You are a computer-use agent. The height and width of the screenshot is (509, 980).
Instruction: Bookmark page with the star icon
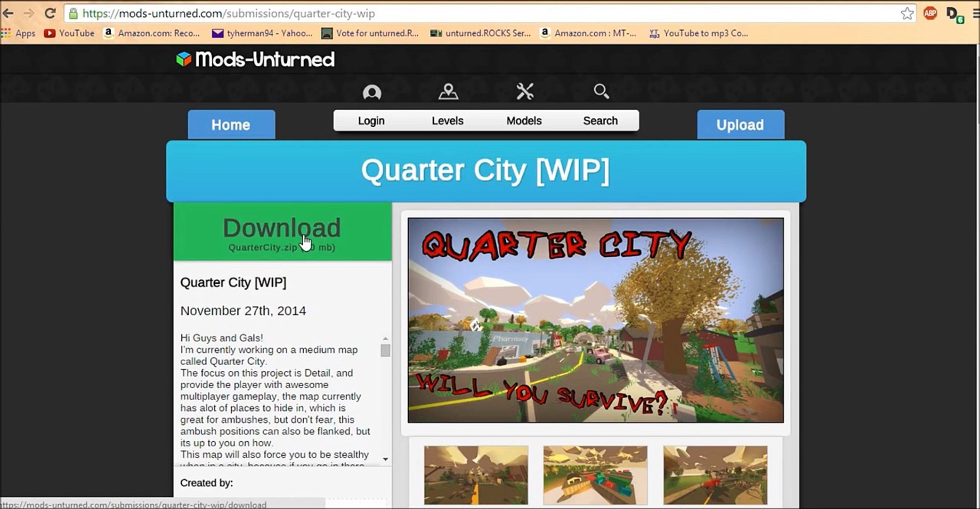(x=907, y=14)
